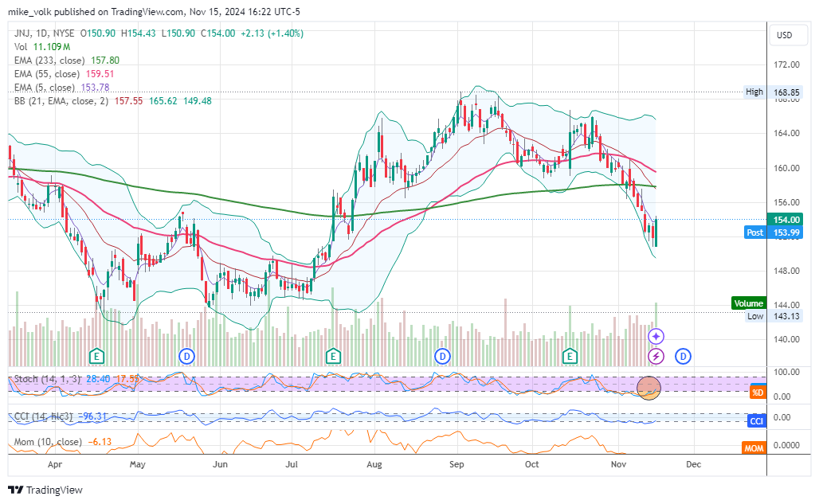Image resolution: width=819 pixels, height=504 pixels.
Task: Click the dividend D marker near late November
Action: click(684, 357)
